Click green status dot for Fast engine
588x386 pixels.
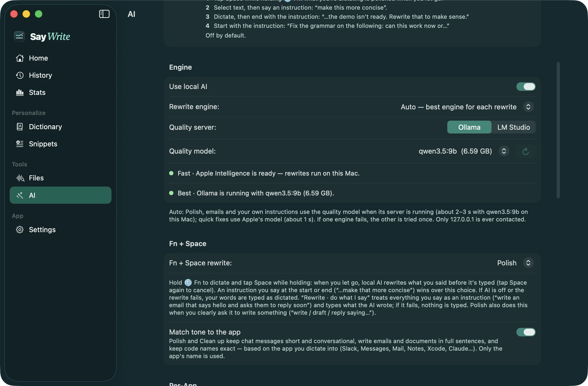click(171, 173)
